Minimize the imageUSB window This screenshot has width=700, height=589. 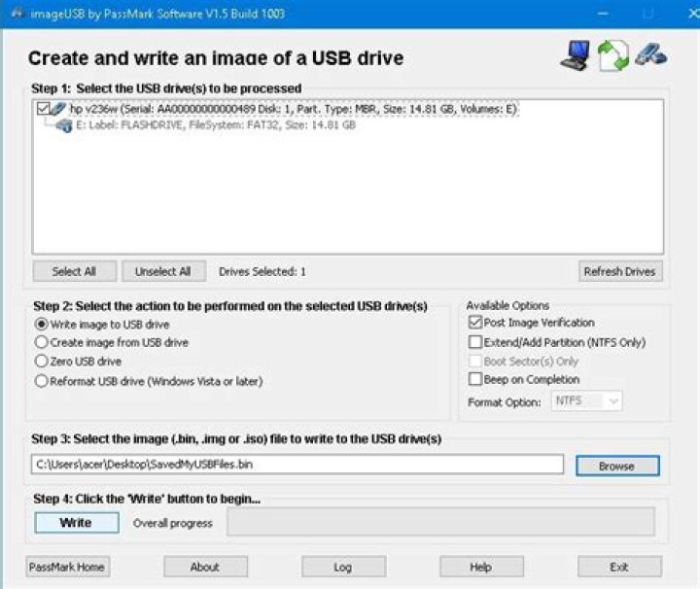coord(603,14)
